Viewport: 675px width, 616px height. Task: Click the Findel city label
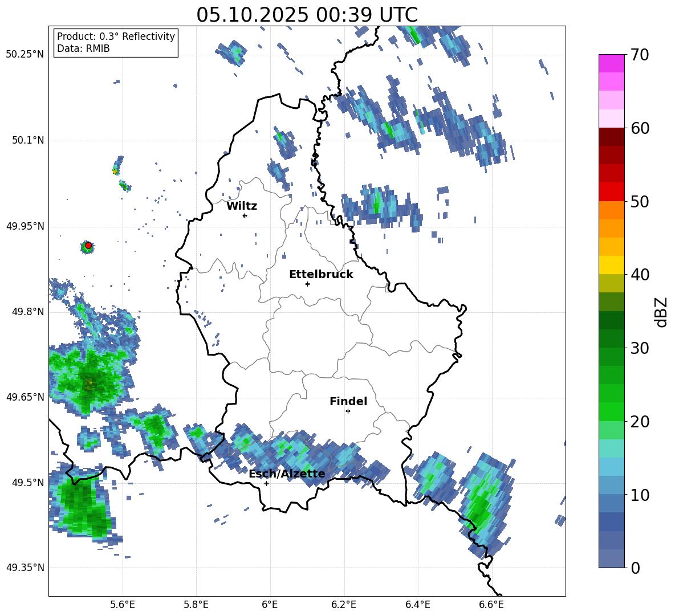(348, 401)
